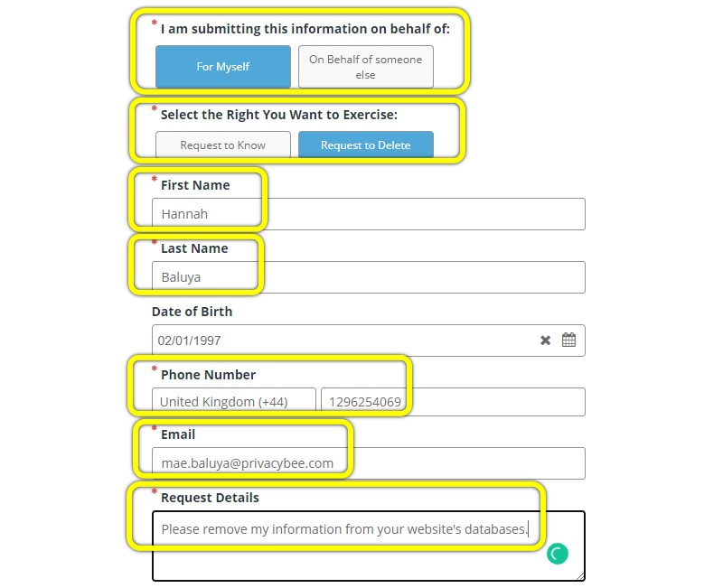Click the Date of Birth label
Image resolution: width=723 pixels, height=588 pixels.
click(192, 312)
